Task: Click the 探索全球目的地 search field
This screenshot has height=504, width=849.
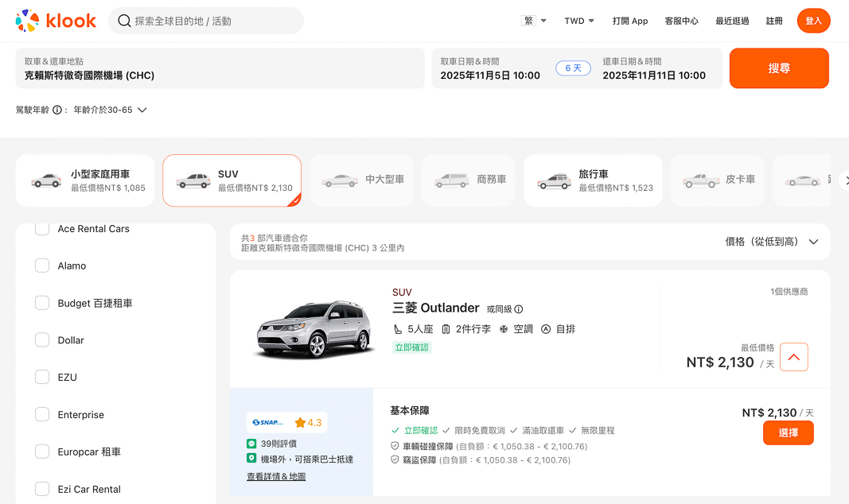Action: [206, 21]
